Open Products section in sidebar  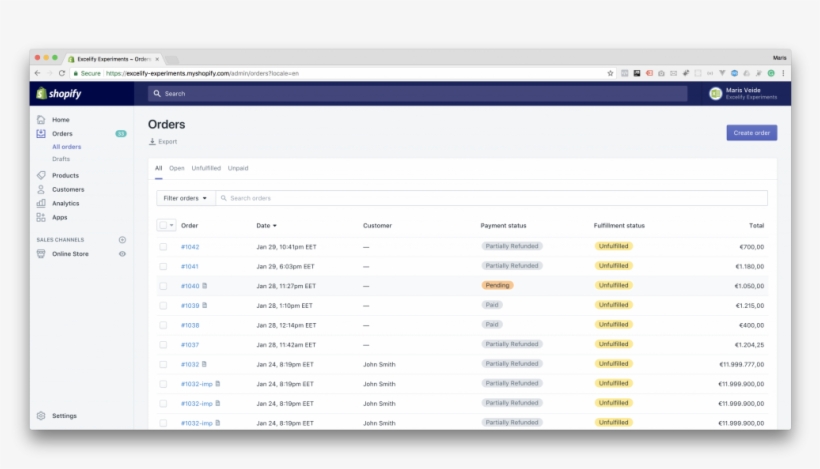65,175
